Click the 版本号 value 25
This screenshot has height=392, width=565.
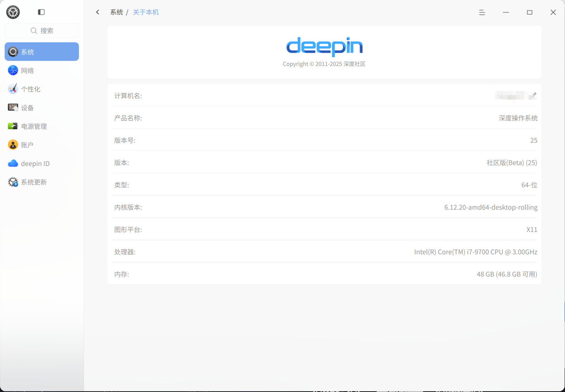click(x=534, y=140)
